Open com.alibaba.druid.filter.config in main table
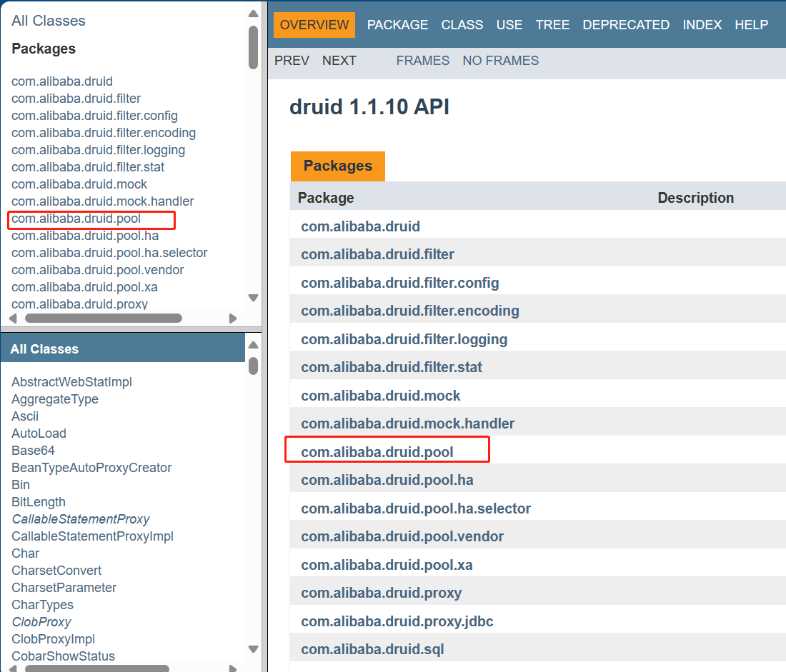This screenshot has width=786, height=672. (400, 283)
